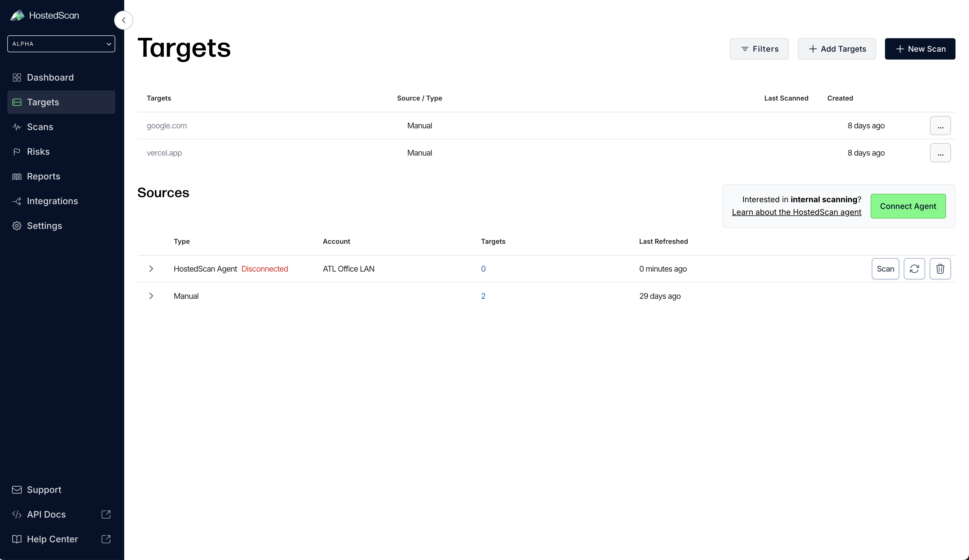Go to Dashboard in the sidebar

[61, 78]
